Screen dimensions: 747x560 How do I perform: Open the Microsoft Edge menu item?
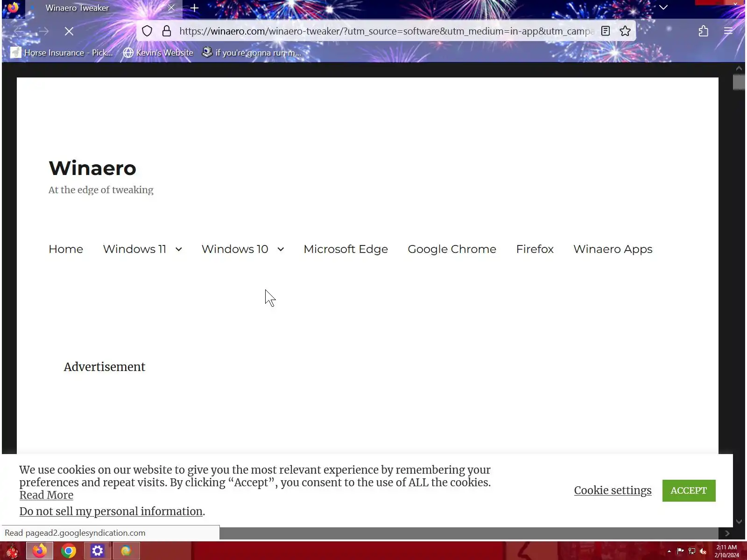(345, 249)
